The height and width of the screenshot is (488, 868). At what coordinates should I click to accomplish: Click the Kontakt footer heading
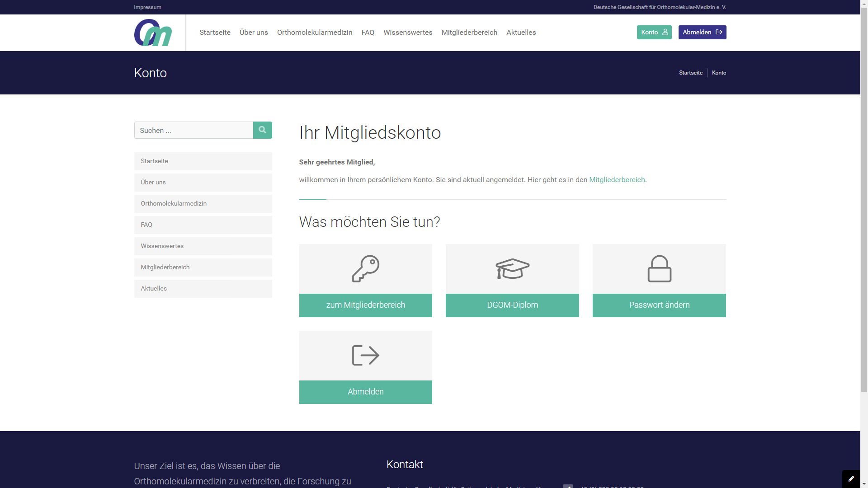click(x=405, y=465)
